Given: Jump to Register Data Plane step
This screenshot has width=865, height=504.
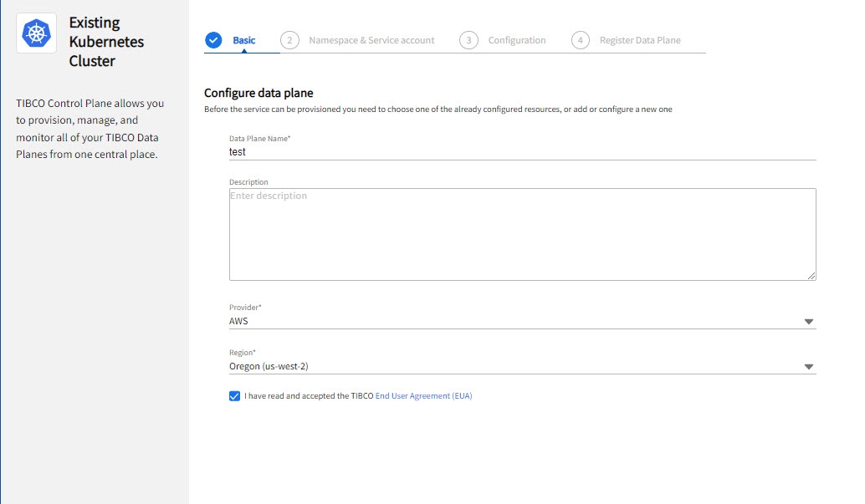Looking at the screenshot, I should [x=640, y=40].
